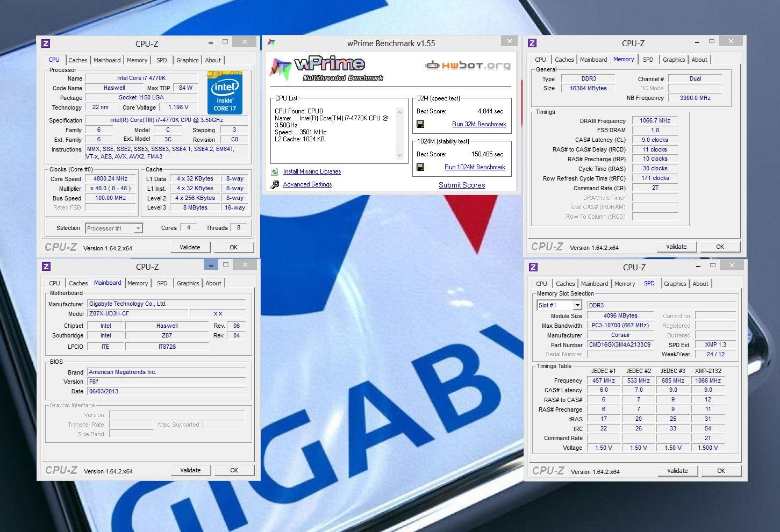Click the 1024M best score 150,485 sec
This screenshot has width=780, height=532.
(x=487, y=154)
